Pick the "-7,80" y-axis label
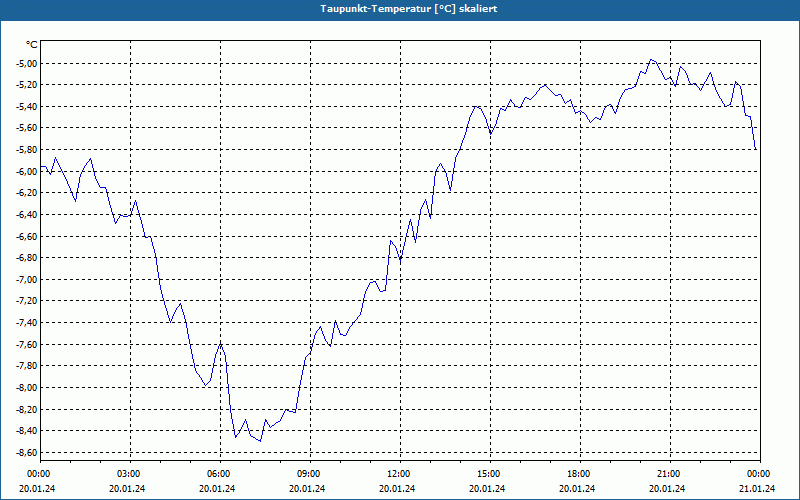This screenshot has width=800, height=500. [x=26, y=366]
